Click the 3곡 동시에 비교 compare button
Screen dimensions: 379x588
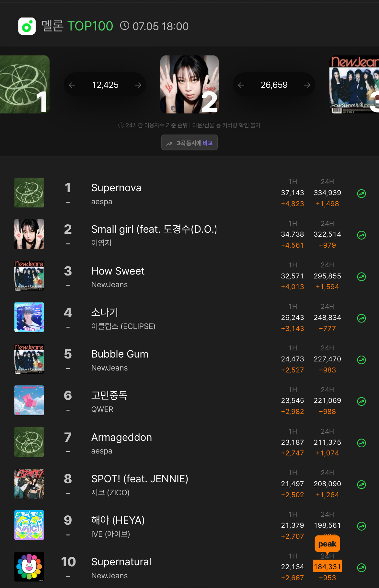pyautogui.click(x=189, y=143)
